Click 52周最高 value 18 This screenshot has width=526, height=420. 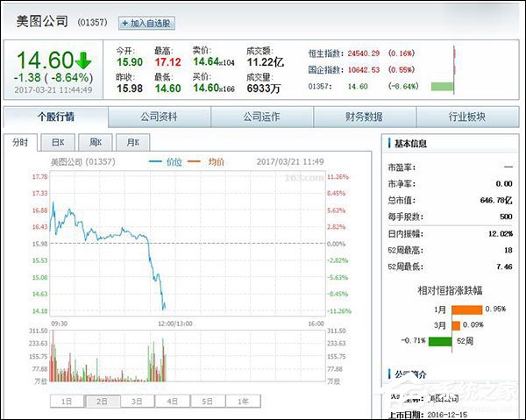(x=508, y=250)
